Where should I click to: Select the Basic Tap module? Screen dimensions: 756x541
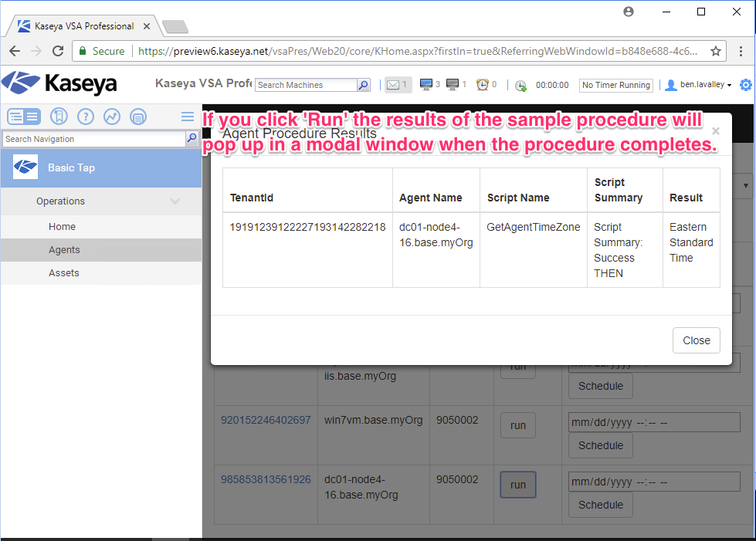(100, 167)
